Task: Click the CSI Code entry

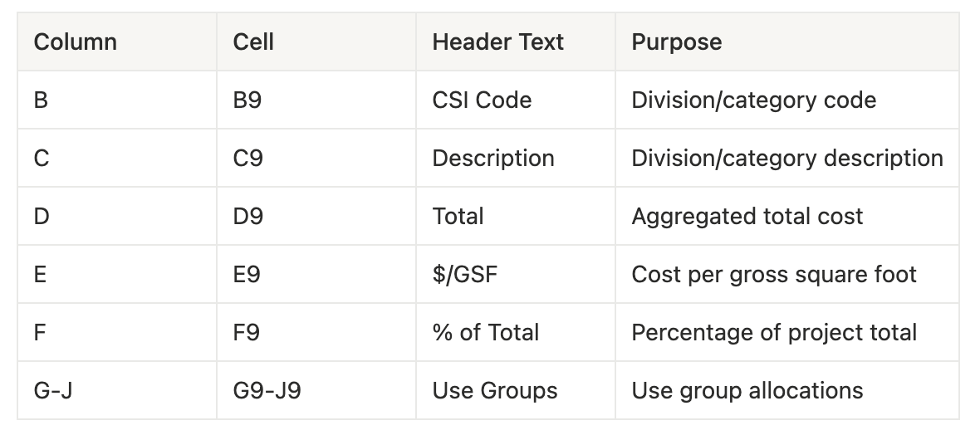Action: pos(481,100)
